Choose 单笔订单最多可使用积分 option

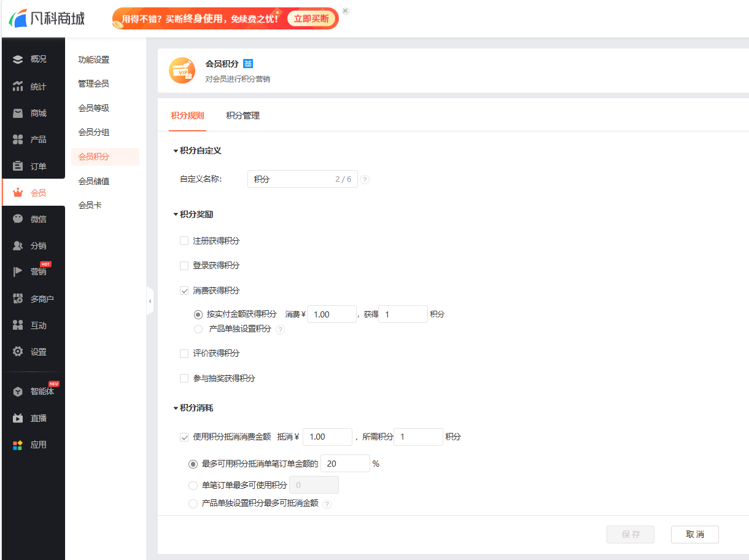[x=193, y=484]
